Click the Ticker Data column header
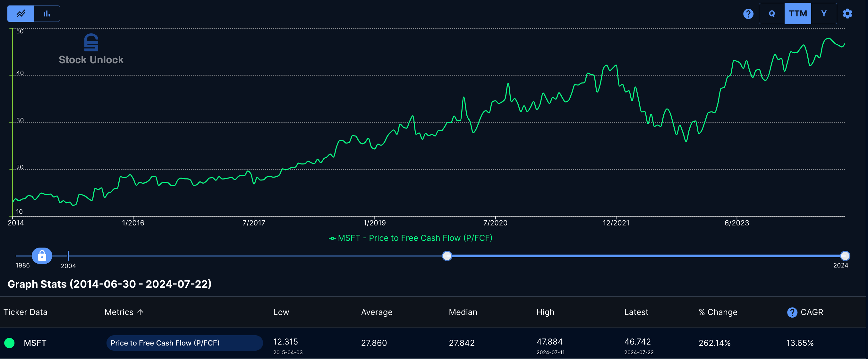This screenshot has height=359, width=868. [x=26, y=312]
